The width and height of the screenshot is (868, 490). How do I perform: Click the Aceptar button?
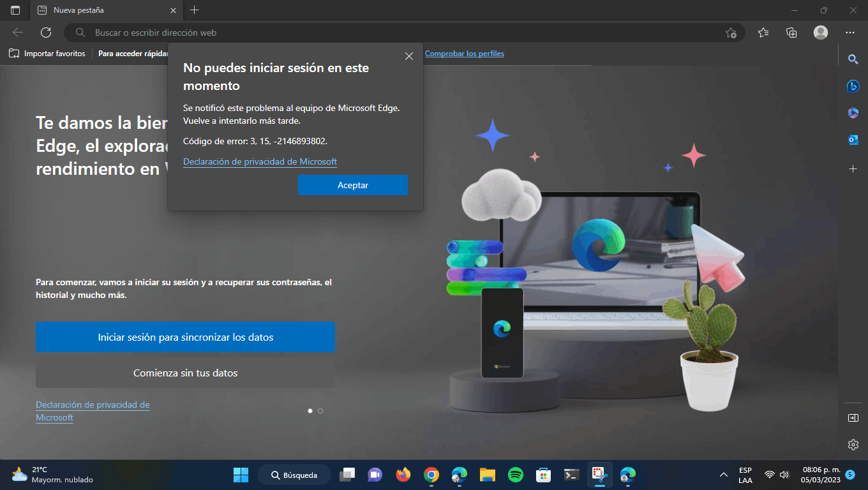pos(353,185)
